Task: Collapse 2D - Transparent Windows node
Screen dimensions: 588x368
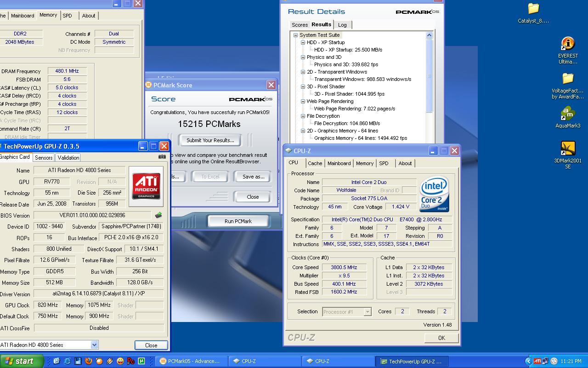Action: [x=303, y=72]
